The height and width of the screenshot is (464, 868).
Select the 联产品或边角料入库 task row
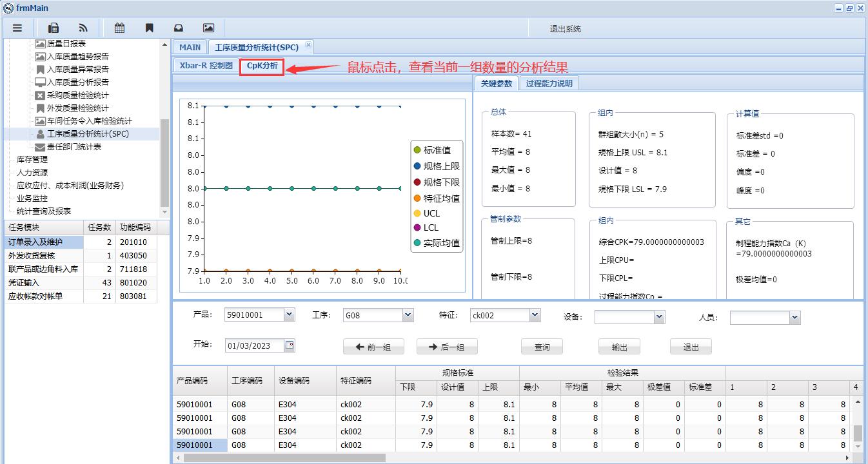click(x=81, y=269)
